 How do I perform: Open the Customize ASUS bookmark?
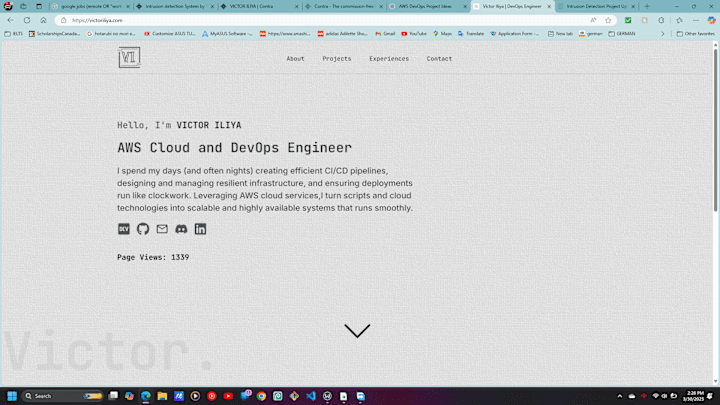pos(170,34)
